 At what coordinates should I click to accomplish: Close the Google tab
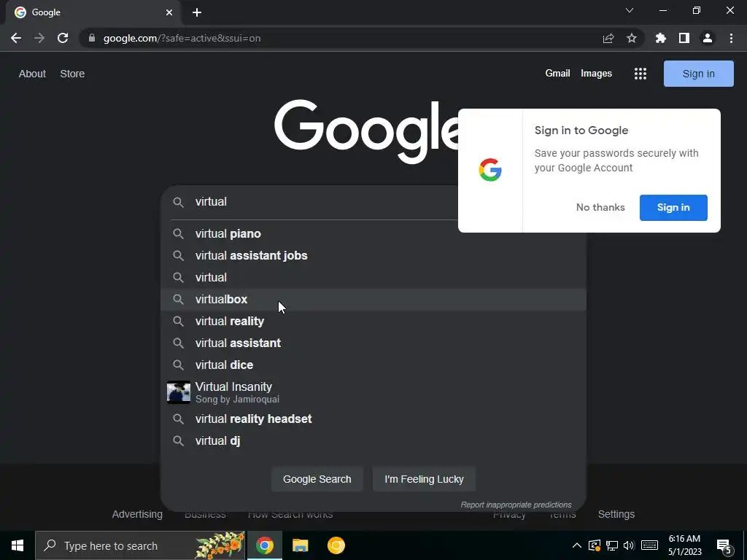tap(169, 12)
